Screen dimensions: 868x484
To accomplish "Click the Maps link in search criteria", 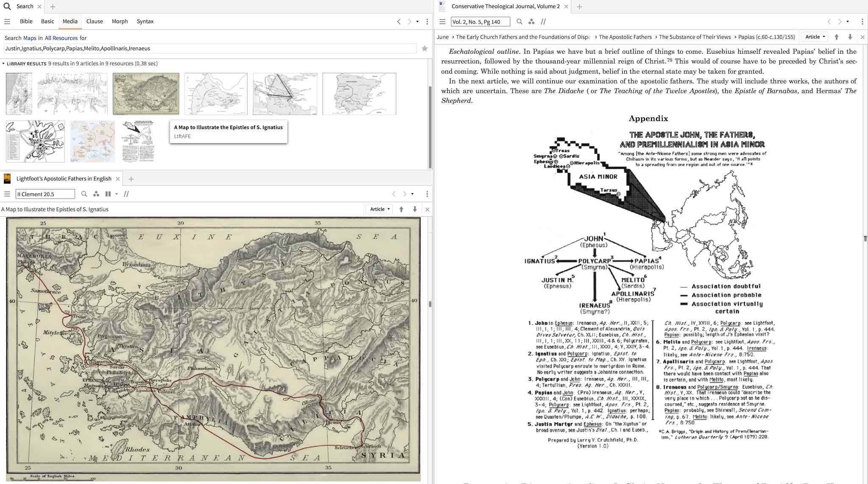I will 30,38.
